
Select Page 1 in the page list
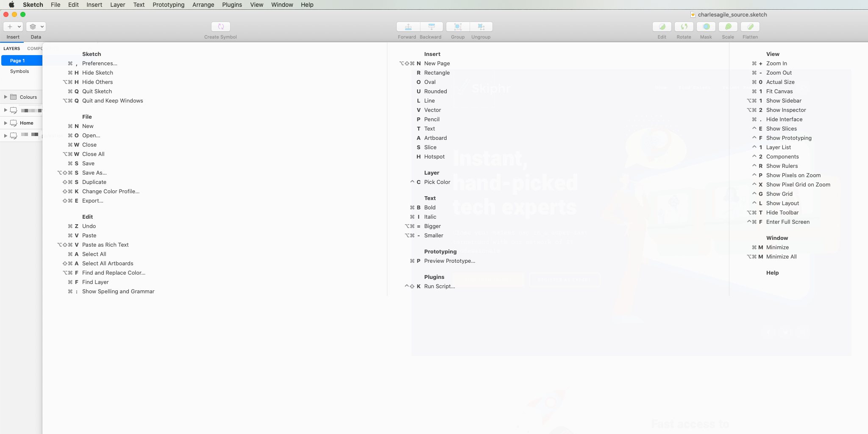17,60
